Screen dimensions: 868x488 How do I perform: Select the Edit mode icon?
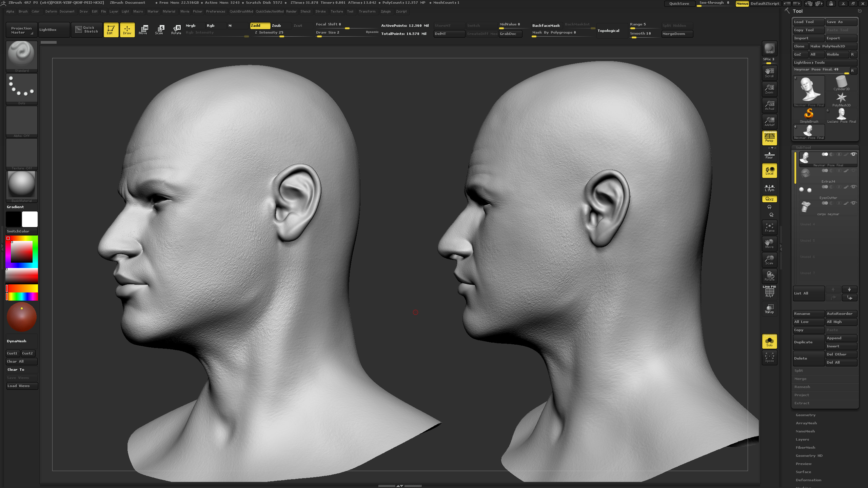tap(111, 30)
